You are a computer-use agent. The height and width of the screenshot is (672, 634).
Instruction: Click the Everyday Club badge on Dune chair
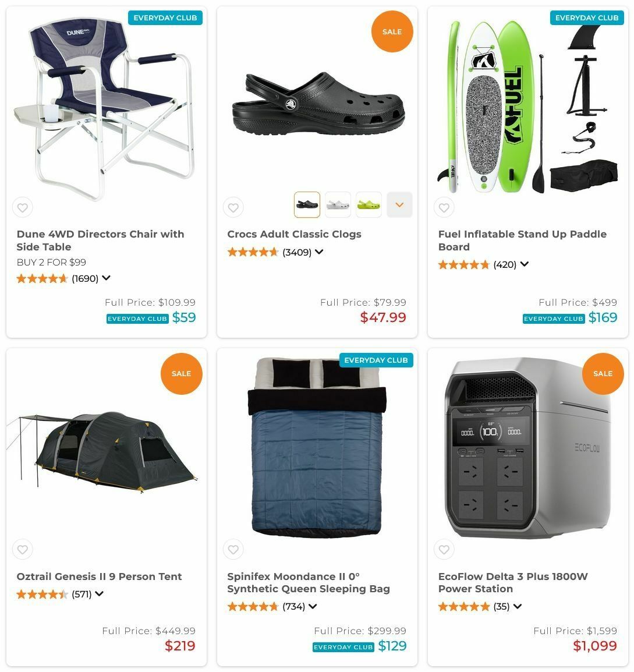coord(165,18)
